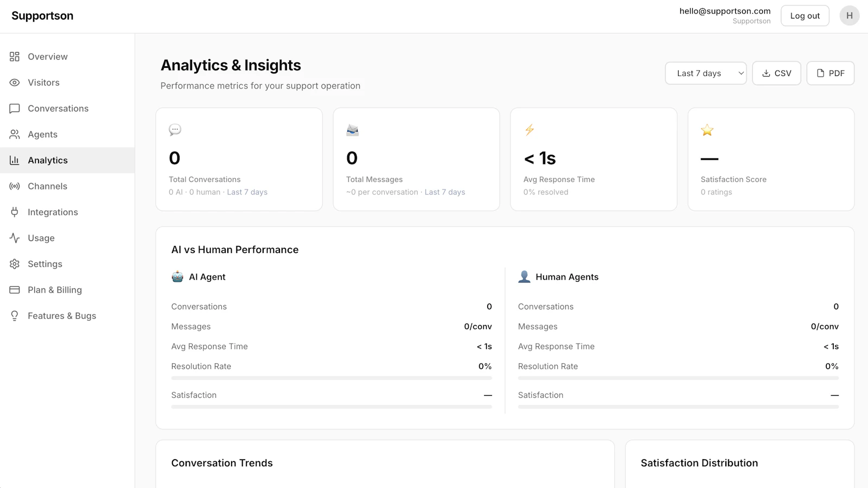Export analytics as PDF
Viewport: 868px width, 488px height.
[x=830, y=73]
